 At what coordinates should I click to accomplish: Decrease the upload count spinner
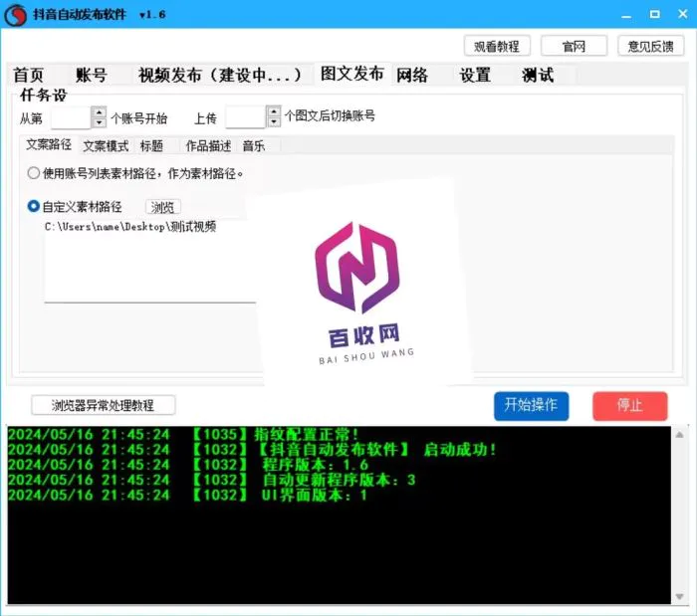coord(274,121)
